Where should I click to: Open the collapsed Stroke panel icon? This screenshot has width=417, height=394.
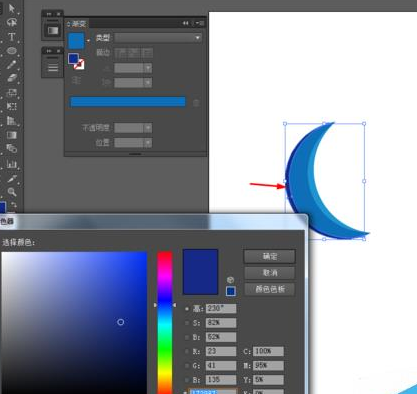[53, 68]
